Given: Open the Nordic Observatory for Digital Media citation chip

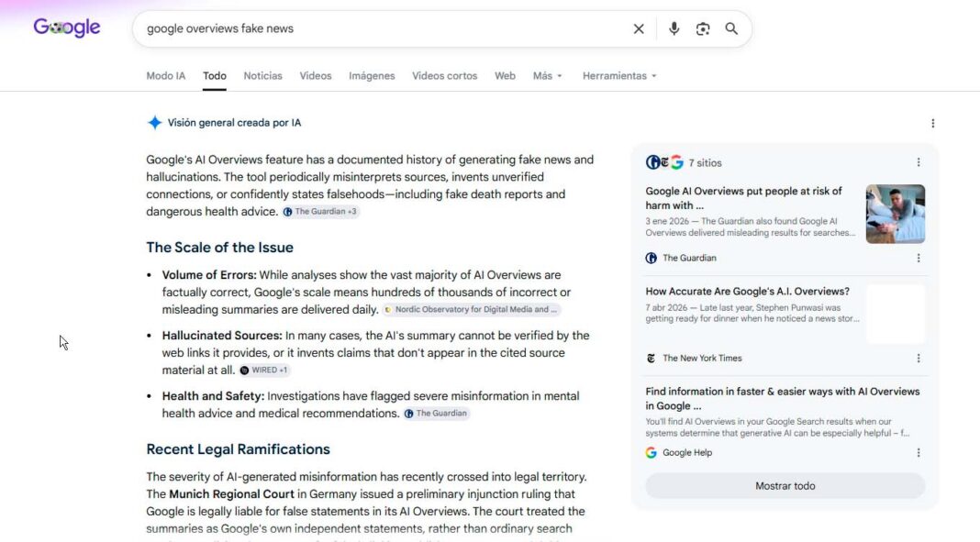Looking at the screenshot, I should point(472,310).
